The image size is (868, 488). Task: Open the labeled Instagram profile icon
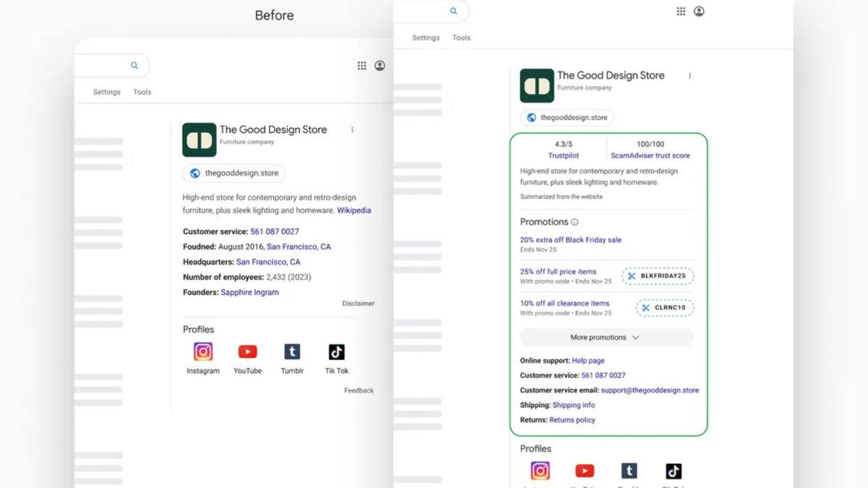[x=203, y=352]
